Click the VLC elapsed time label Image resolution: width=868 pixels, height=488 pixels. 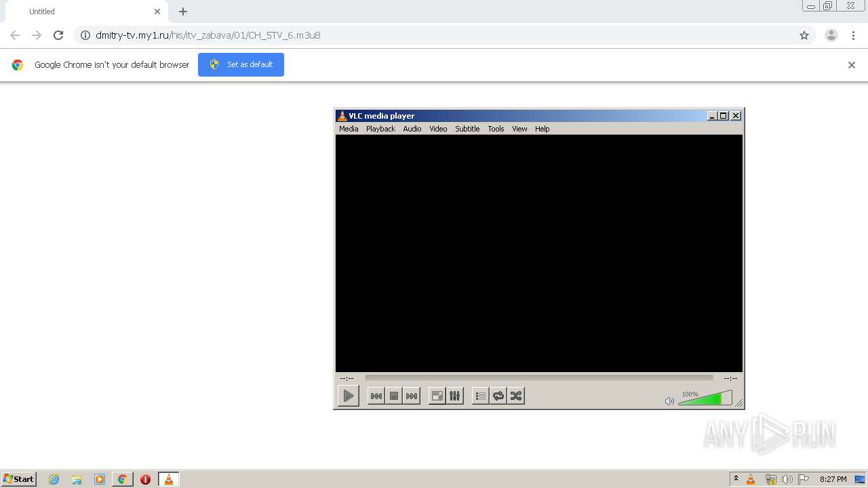[347, 378]
